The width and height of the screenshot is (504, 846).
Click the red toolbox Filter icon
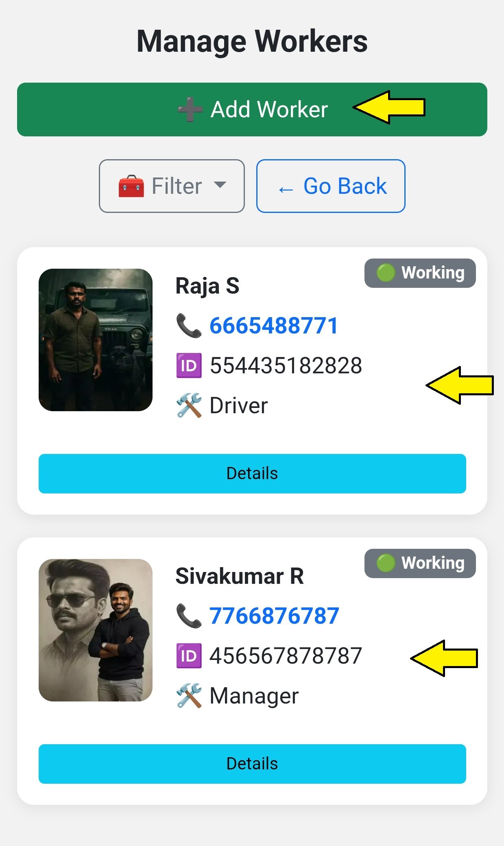[x=131, y=186]
